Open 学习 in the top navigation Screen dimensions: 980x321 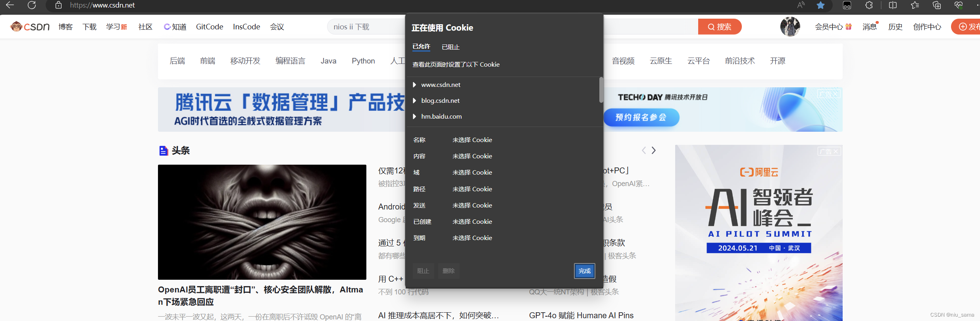click(x=116, y=27)
